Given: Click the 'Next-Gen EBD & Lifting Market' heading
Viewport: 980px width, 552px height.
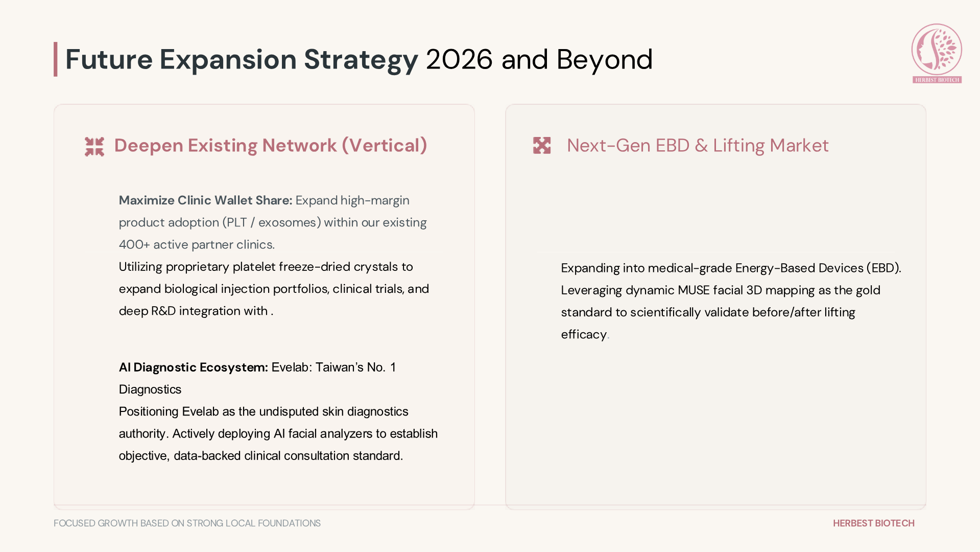Looking at the screenshot, I should pyautogui.click(x=698, y=146).
